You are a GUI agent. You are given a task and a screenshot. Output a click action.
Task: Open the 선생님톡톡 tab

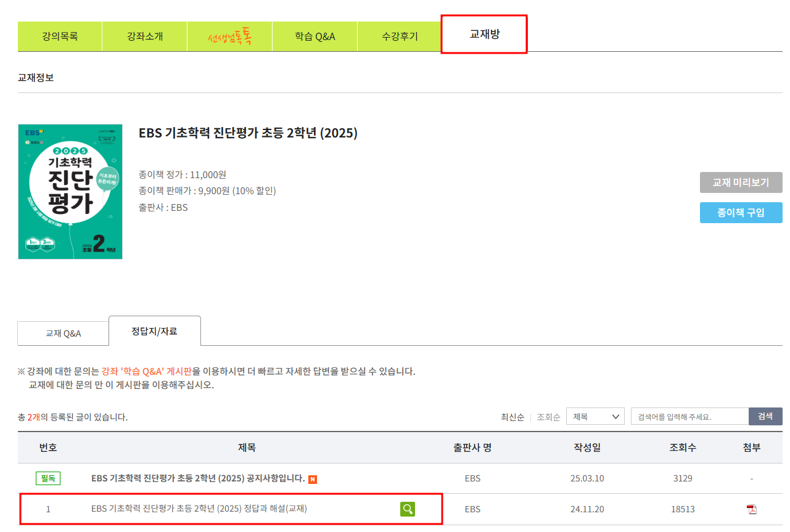coord(229,36)
